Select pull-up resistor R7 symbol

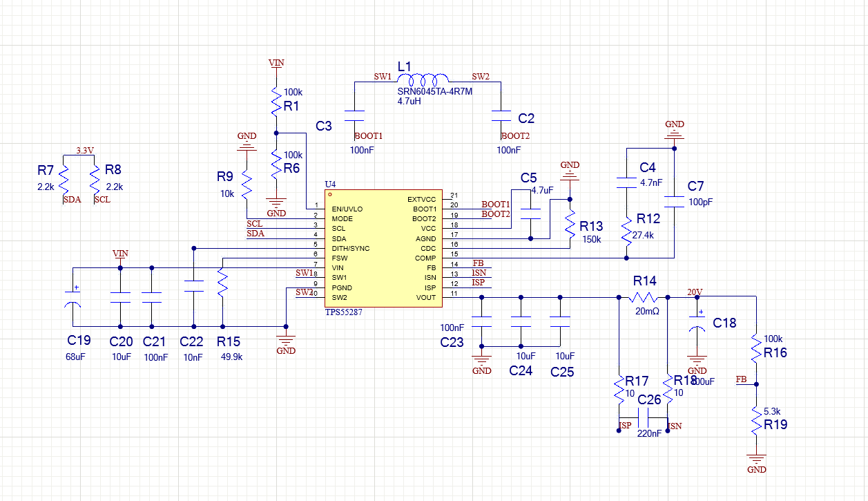63,181
